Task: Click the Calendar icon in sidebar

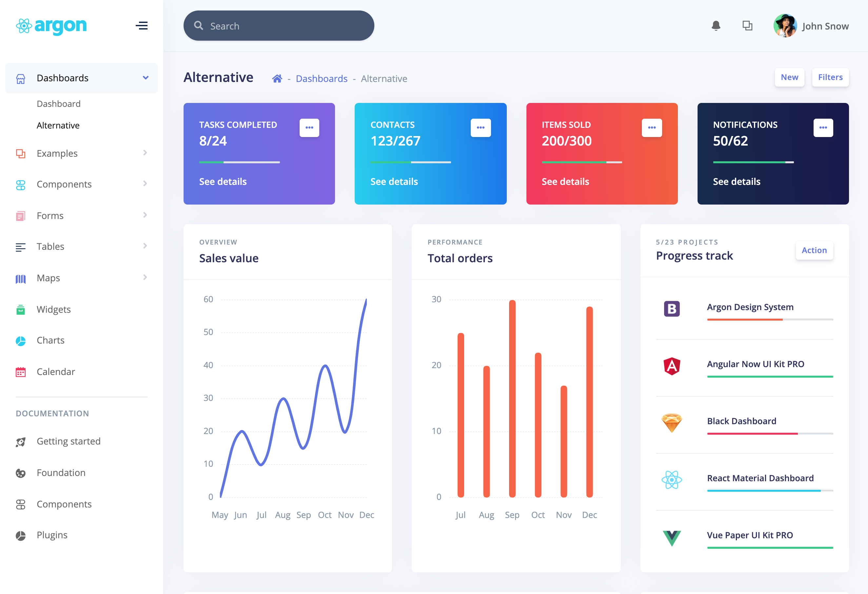Action: tap(21, 372)
